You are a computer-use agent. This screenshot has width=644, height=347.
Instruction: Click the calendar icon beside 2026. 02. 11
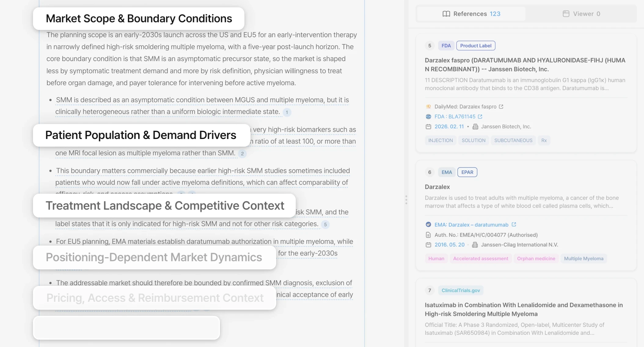[x=428, y=126]
